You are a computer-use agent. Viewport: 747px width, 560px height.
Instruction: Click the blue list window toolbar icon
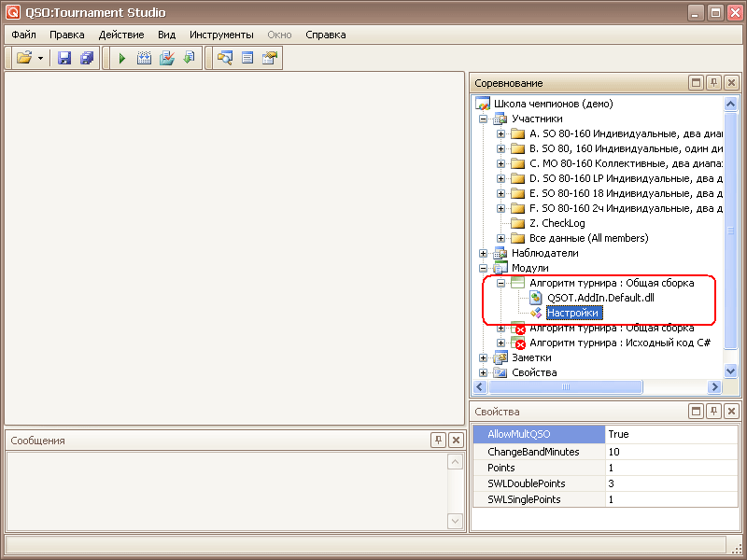247,58
